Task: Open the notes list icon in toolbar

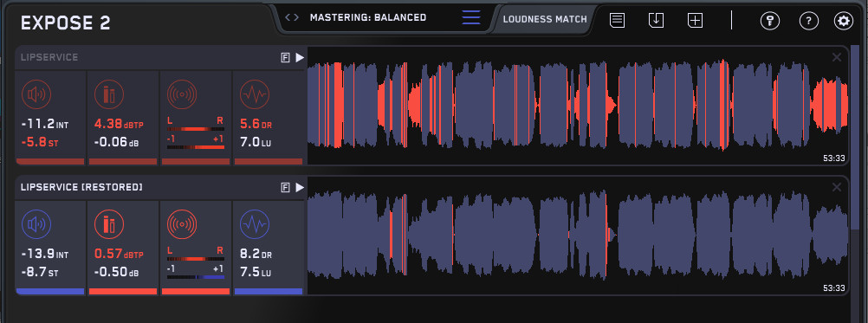Action: [618, 21]
